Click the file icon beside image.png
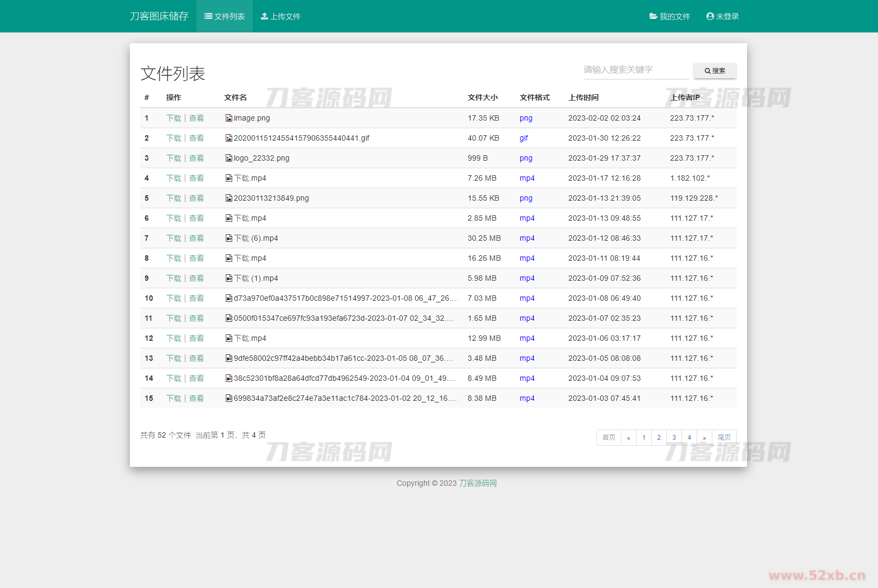Screen dimensions: 878x588 coord(228,118)
